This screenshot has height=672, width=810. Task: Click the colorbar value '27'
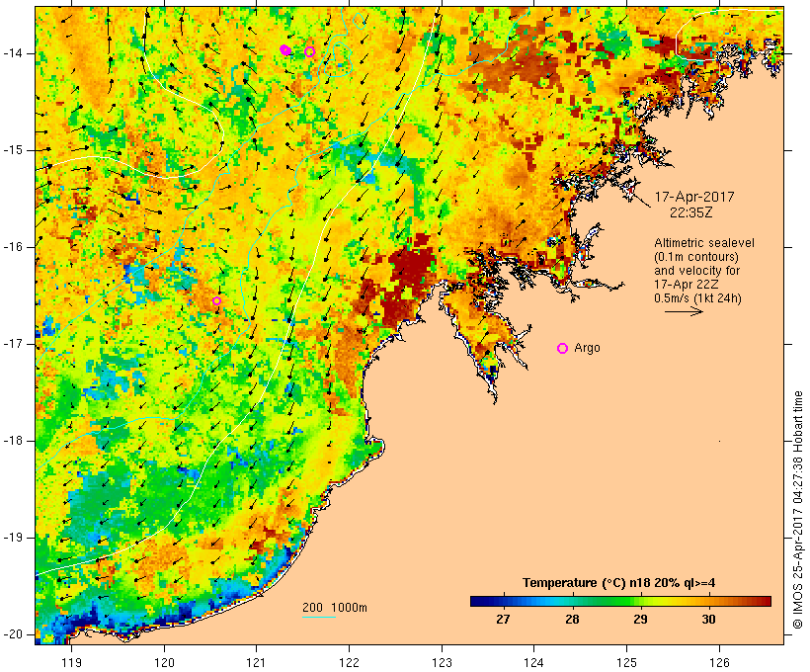click(503, 619)
